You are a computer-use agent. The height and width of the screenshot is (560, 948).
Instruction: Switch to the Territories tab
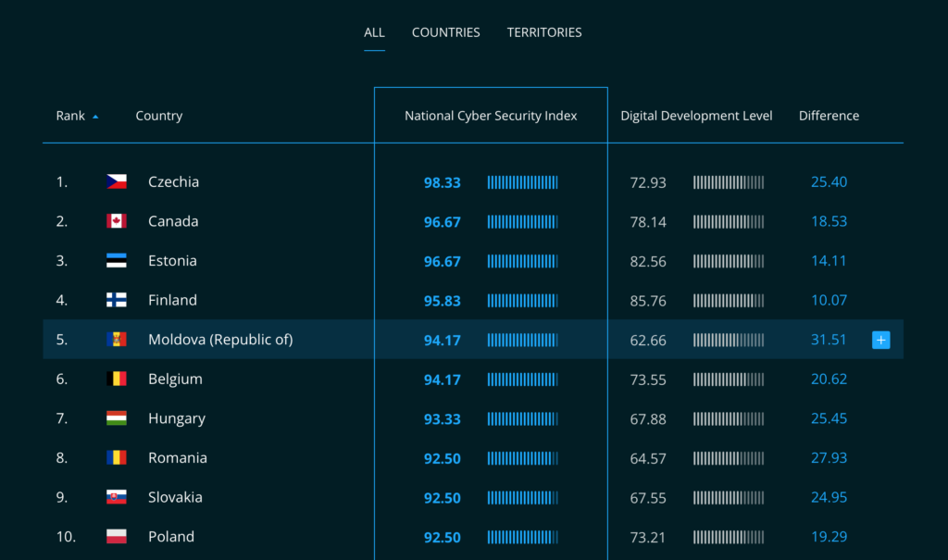tap(544, 32)
